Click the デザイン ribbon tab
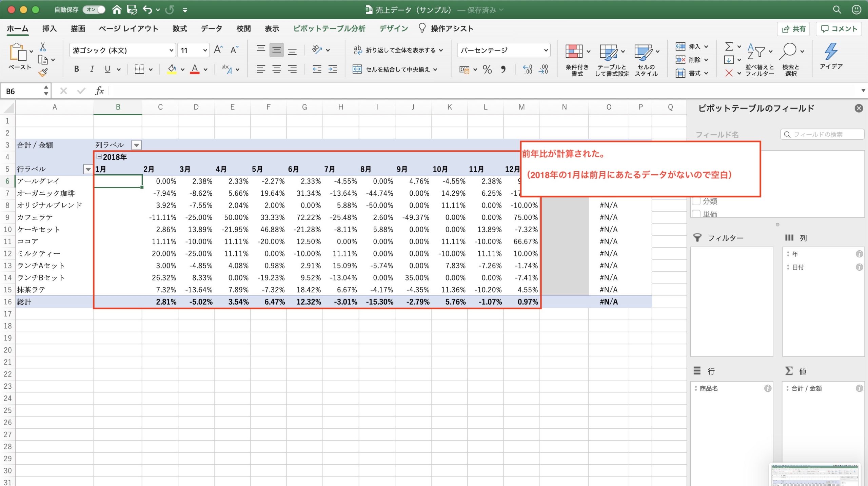This screenshot has width=868, height=486. 393,28
